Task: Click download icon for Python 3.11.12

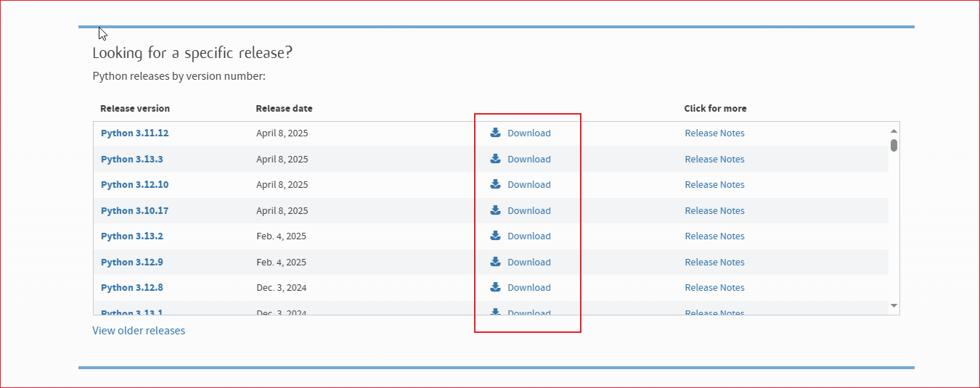Action: [x=496, y=133]
